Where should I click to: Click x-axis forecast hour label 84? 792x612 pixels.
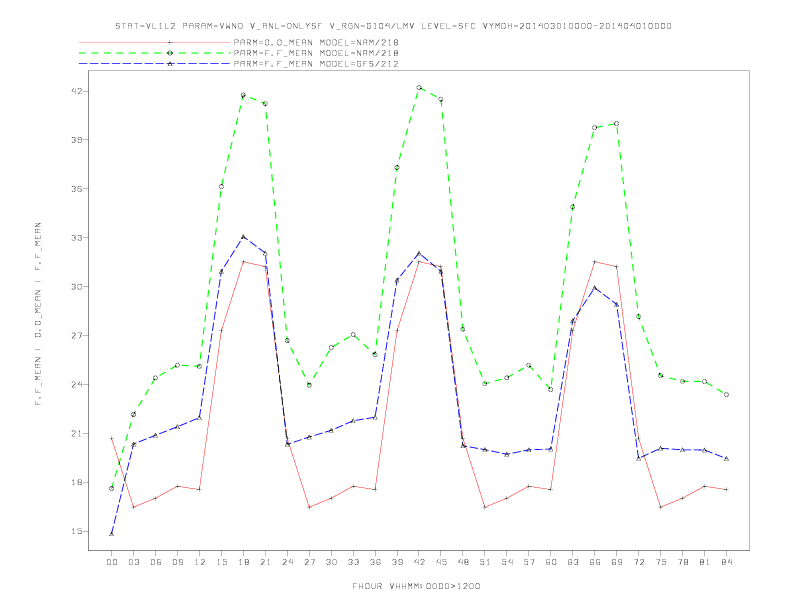[727, 562]
